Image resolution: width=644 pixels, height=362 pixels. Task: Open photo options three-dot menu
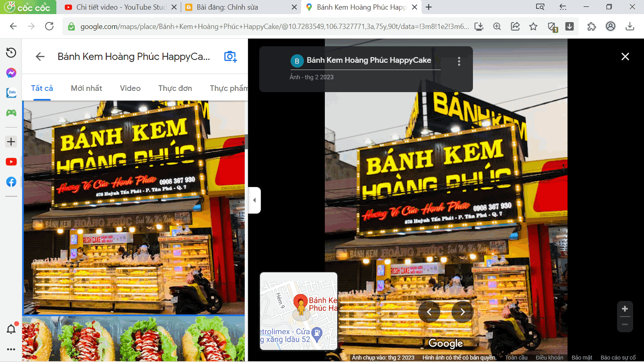[x=459, y=62]
